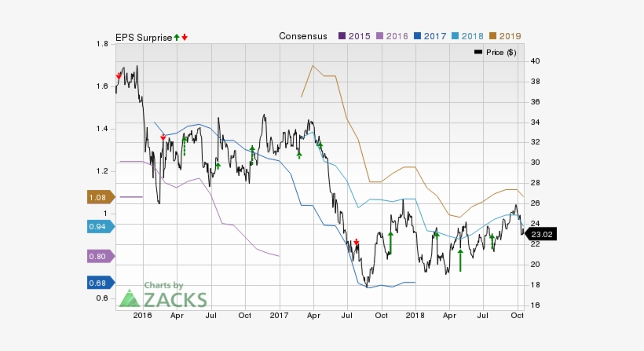This screenshot has width=644, height=351.
Task: Select the green beat arrow near April 2017
Action: pos(320,145)
